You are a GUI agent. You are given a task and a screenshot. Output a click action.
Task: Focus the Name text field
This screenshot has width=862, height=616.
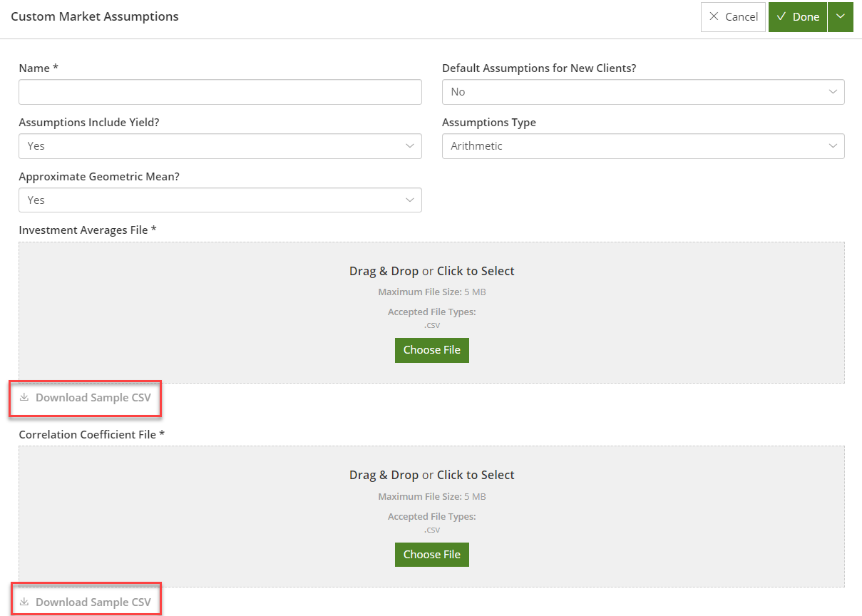[220, 92]
